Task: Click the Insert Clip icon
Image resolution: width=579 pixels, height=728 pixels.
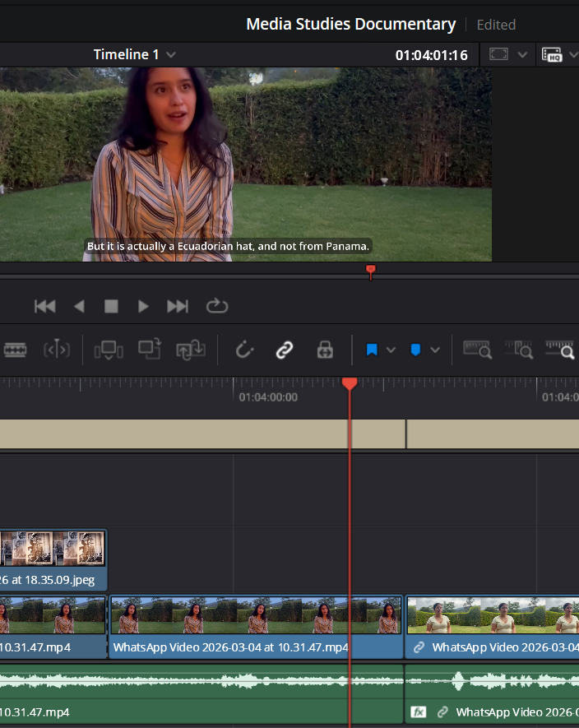Action: [109, 350]
